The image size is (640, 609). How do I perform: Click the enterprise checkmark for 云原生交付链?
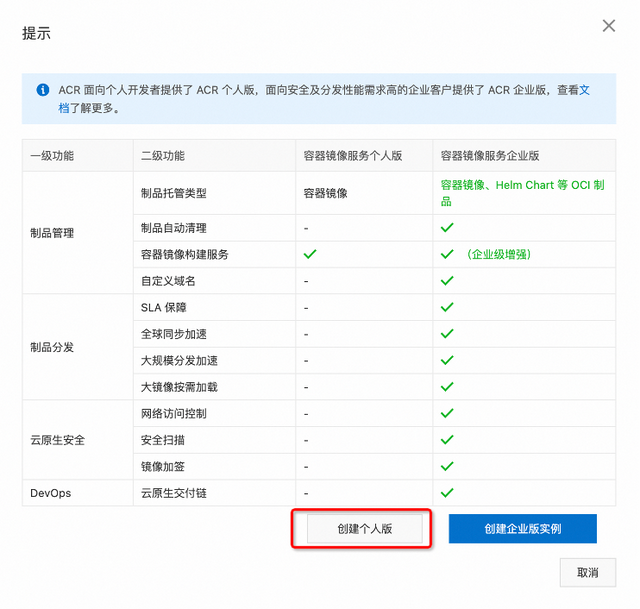447,493
